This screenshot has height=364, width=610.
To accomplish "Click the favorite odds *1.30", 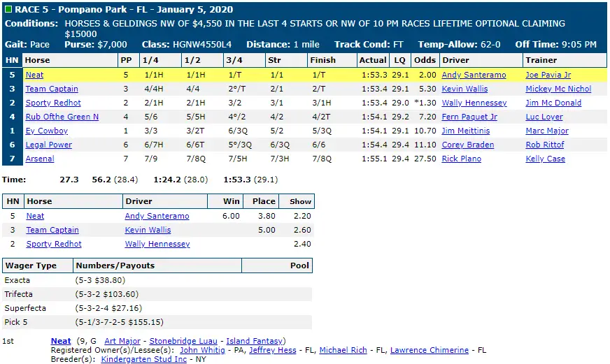I will coord(425,103).
